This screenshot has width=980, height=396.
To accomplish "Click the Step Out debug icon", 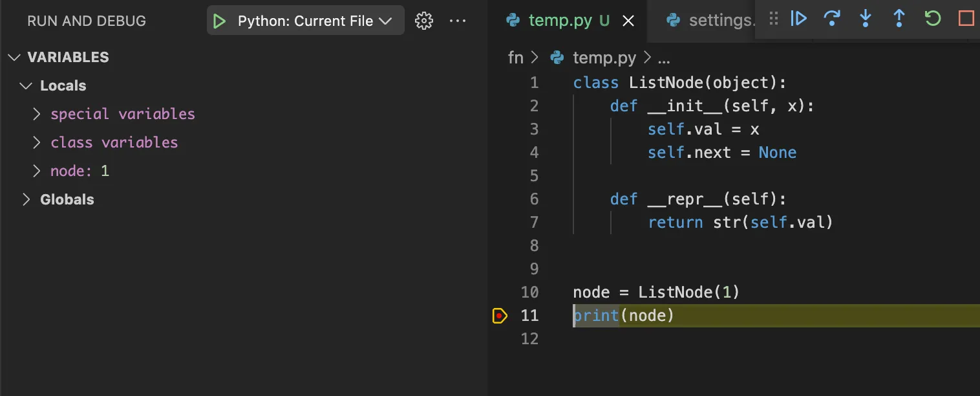I will (899, 19).
